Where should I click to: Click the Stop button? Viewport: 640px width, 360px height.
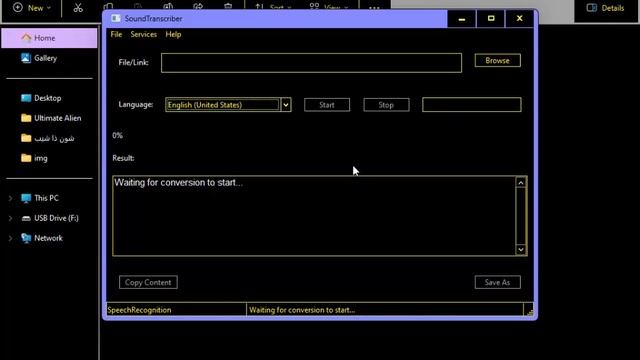click(x=386, y=105)
